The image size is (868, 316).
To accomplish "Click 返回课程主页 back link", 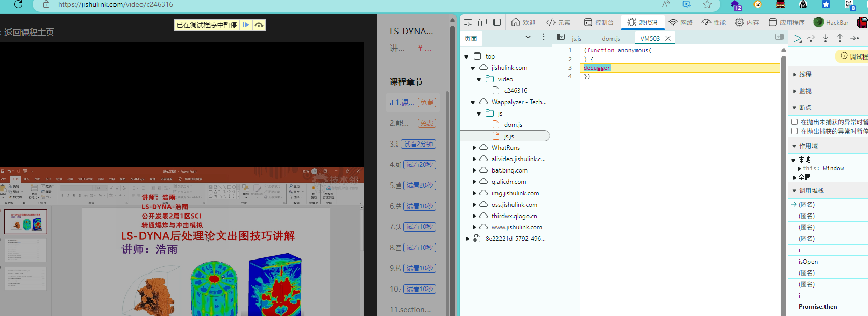I will (29, 32).
